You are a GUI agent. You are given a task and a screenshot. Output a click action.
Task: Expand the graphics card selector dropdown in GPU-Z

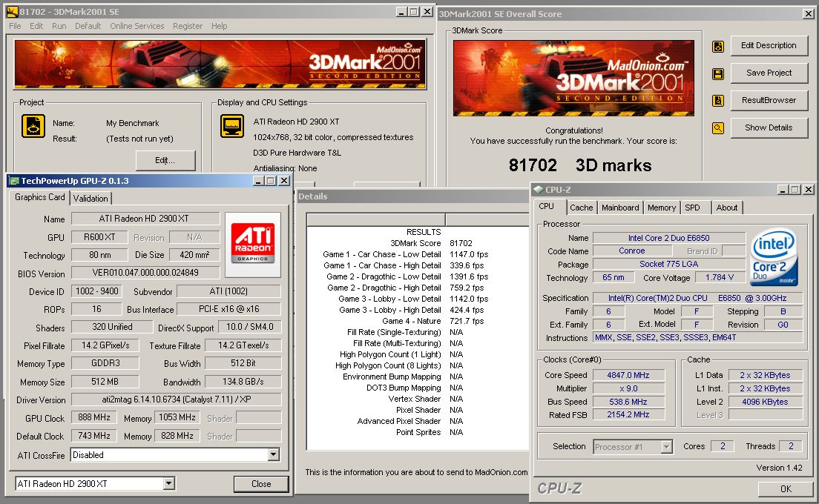point(168,484)
